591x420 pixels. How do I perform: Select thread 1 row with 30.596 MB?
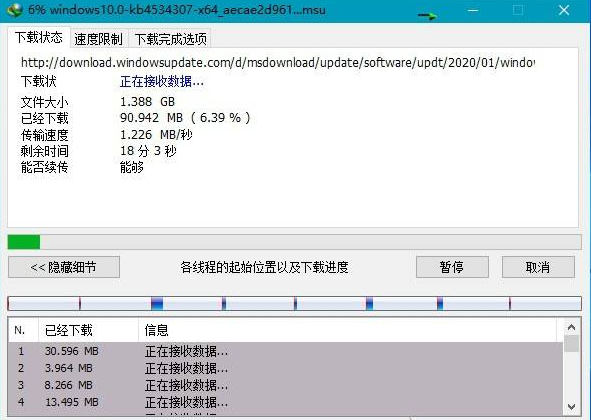286,351
